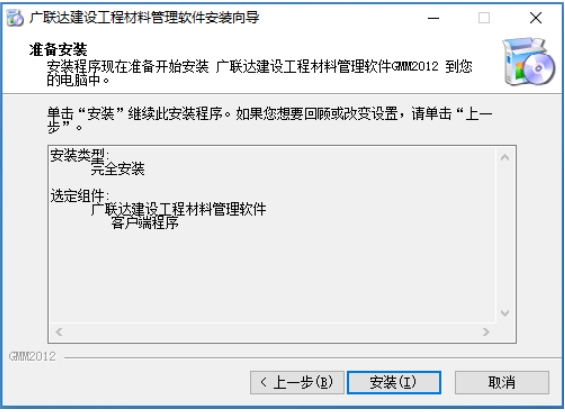Viewport: 565px width, 412px height.
Task: Go back with the 上一步(B) button
Action: click(x=297, y=382)
